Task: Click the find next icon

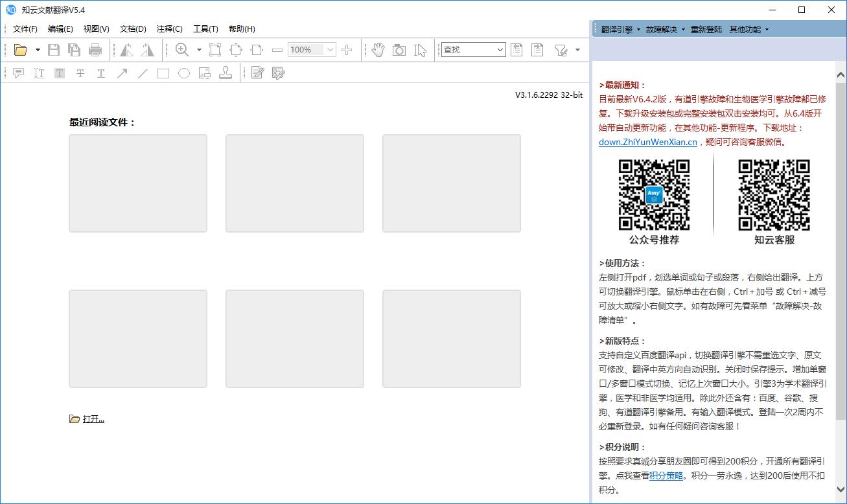Action: pos(537,50)
